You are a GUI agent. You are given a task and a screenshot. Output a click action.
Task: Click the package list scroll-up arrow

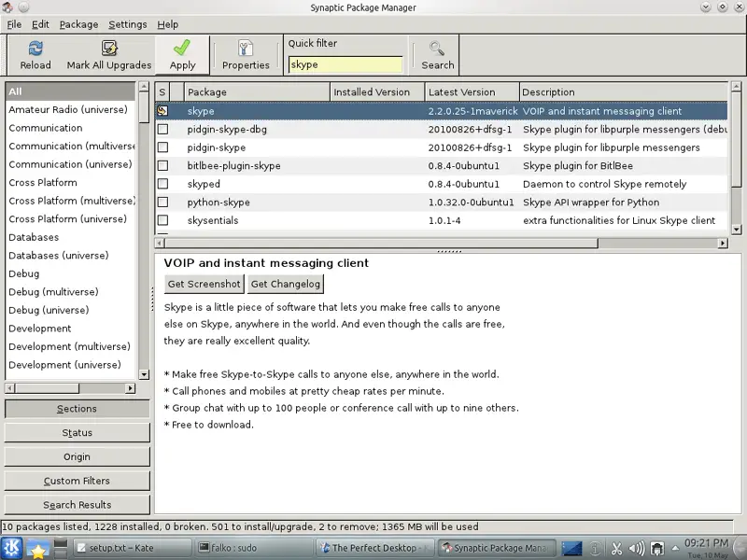(736, 87)
